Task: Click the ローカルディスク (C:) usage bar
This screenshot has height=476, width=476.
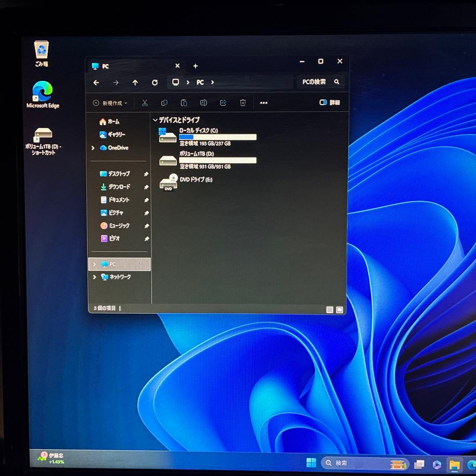Action: pos(218,137)
